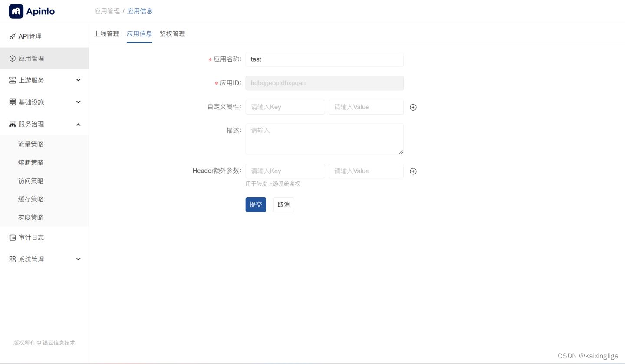This screenshot has width=625, height=364.
Task: Expand the 基础设施 menu chevron
Action: 79,102
